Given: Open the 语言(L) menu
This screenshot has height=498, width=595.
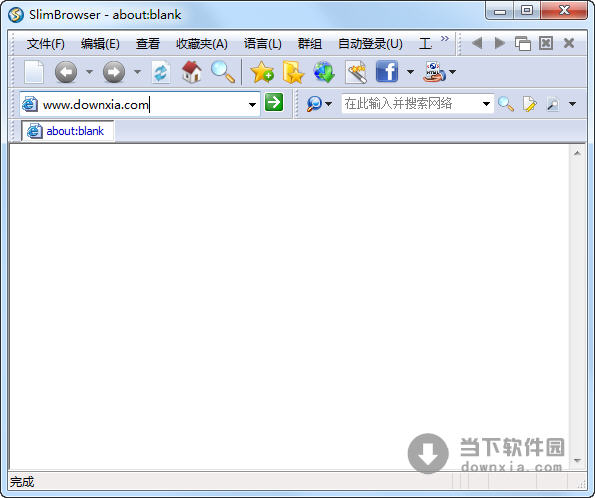Looking at the screenshot, I should [263, 44].
